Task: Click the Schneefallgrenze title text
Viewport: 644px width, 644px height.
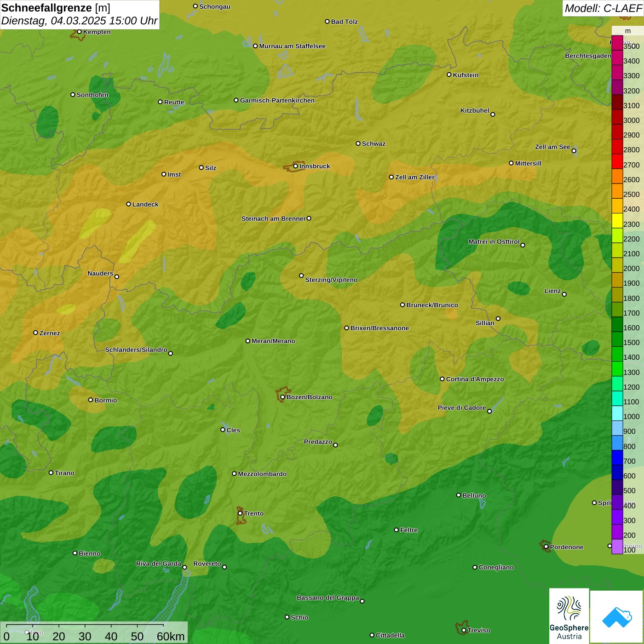Action: 47,8
